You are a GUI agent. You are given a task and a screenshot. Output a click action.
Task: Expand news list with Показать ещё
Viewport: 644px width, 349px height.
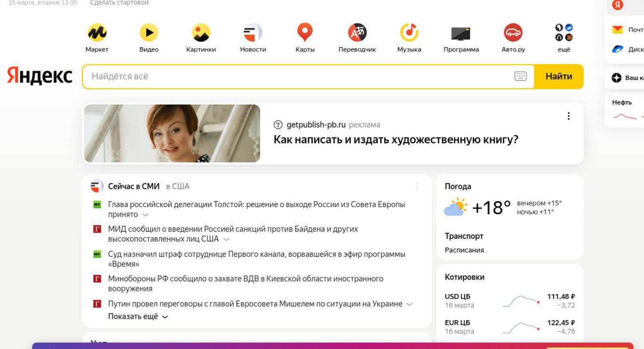click(138, 317)
